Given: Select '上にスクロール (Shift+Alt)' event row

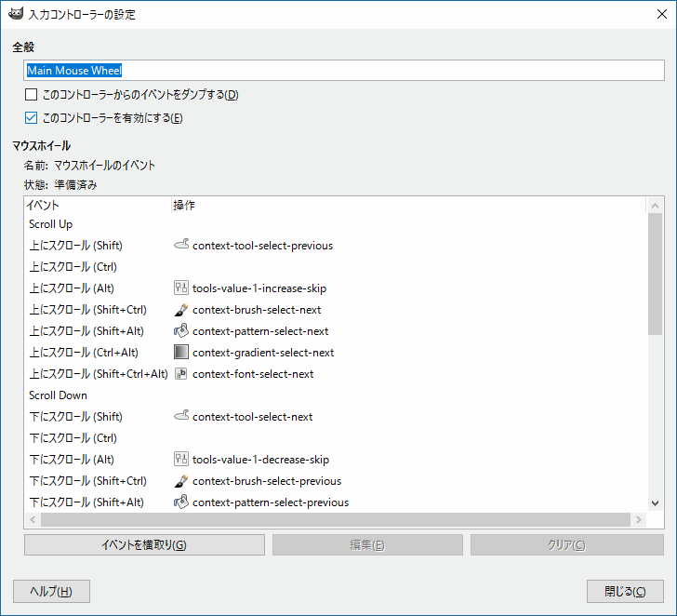Looking at the screenshot, I should tap(336, 331).
